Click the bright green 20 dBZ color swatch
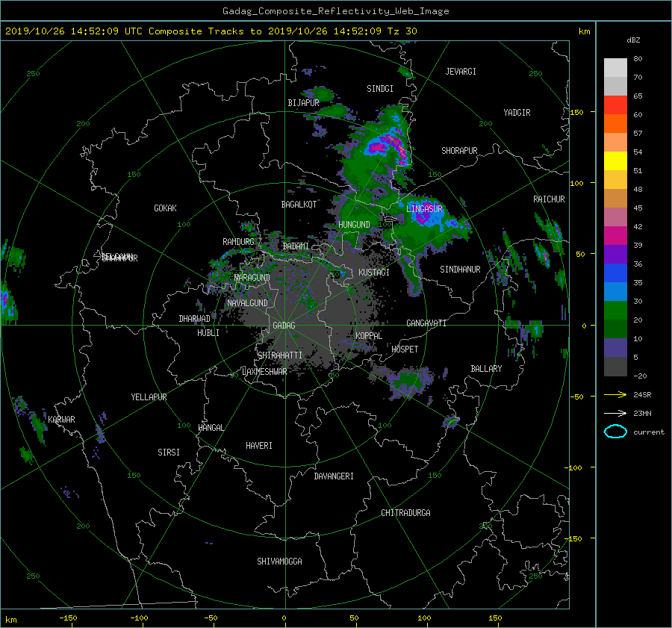The image size is (672, 628). tap(615, 310)
